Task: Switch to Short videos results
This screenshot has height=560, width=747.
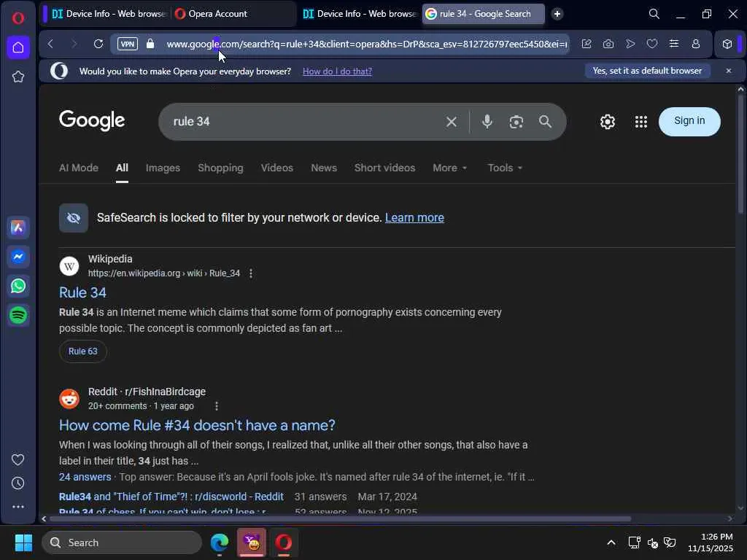Action: pos(384,168)
